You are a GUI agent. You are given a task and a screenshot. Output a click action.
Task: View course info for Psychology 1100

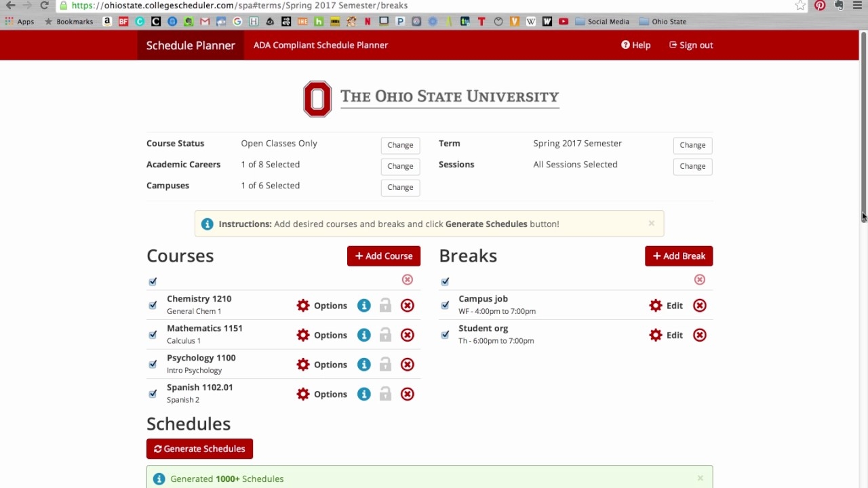[363, 364]
